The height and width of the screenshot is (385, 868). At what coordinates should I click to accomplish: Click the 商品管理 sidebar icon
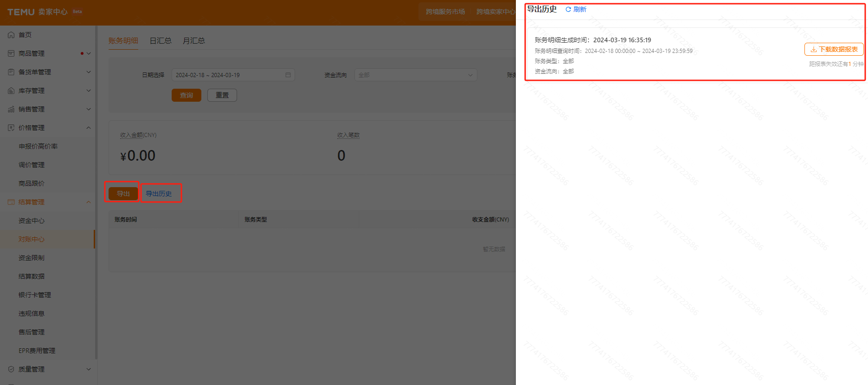(x=11, y=53)
